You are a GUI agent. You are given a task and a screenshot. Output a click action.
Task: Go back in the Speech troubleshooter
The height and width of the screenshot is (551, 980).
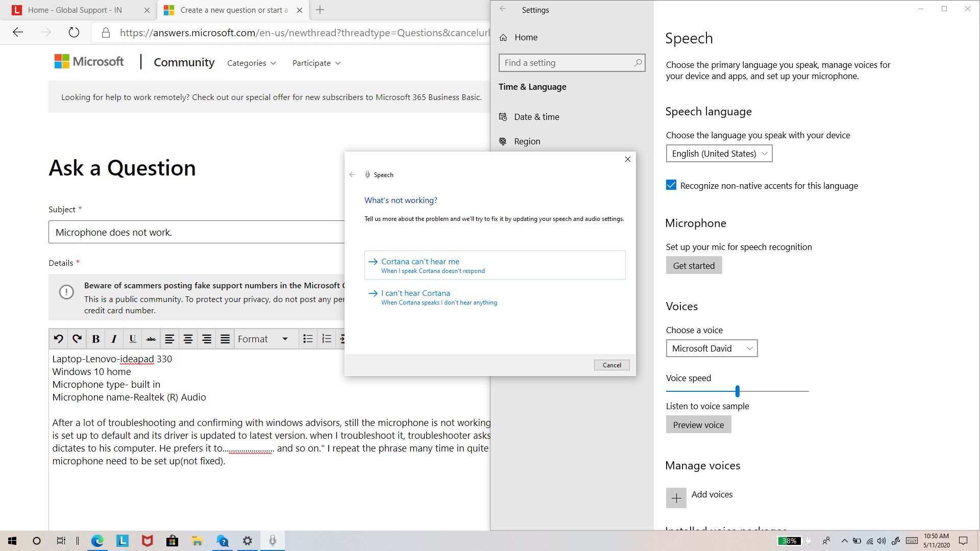(x=352, y=174)
